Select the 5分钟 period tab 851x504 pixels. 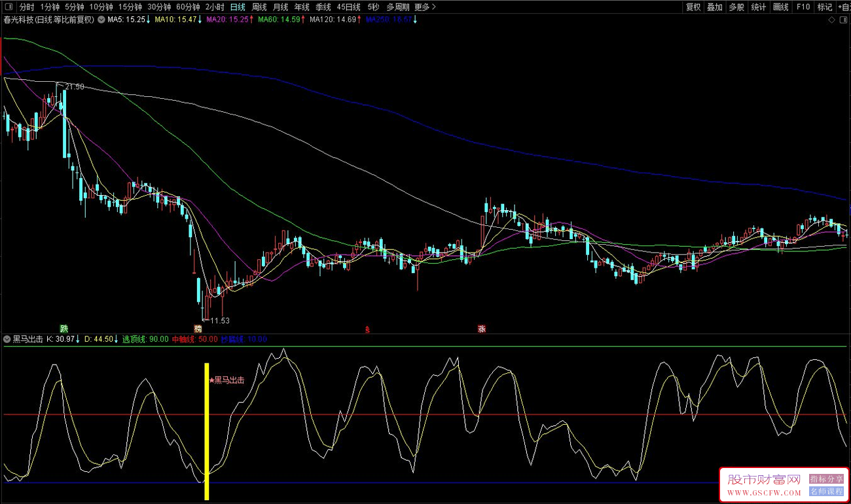[75, 7]
